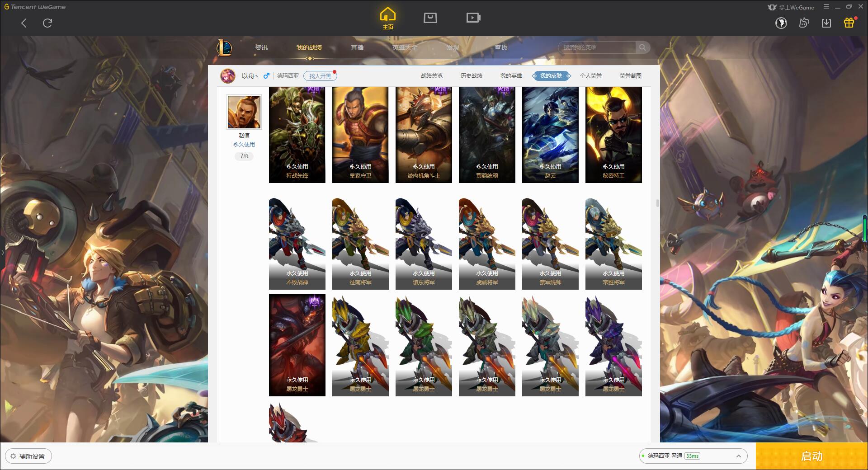Click the player avatar next to 以舟
The width and height of the screenshot is (868, 470).
tap(228, 76)
